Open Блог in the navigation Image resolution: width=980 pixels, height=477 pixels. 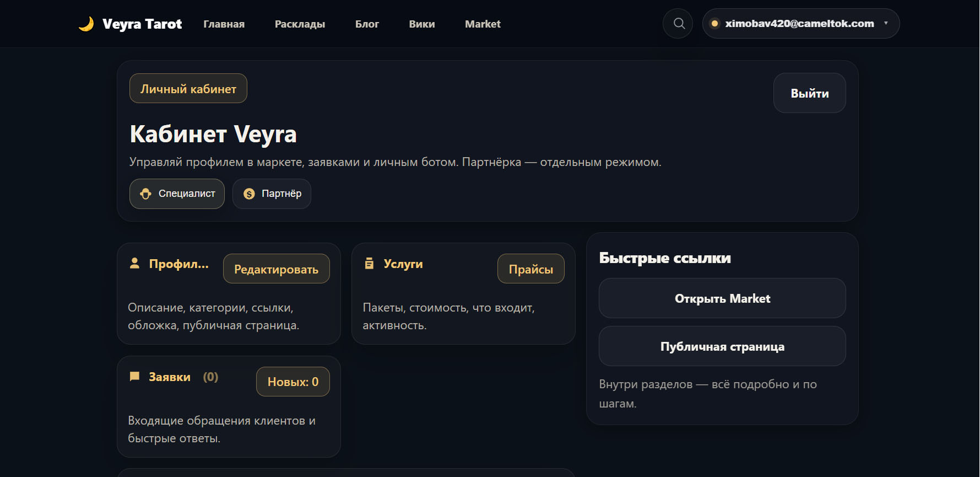(367, 24)
